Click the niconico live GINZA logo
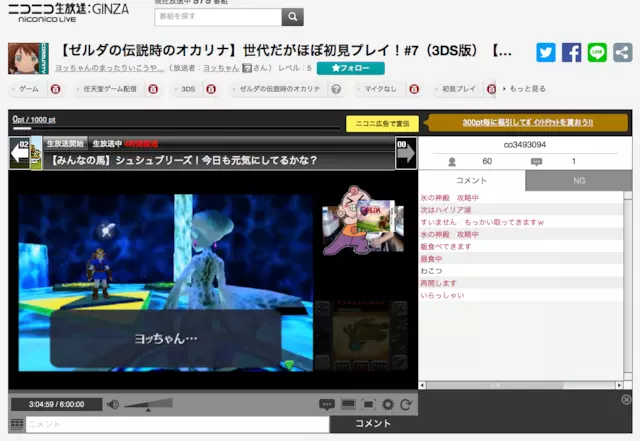This screenshot has height=441, width=640. tap(68, 13)
